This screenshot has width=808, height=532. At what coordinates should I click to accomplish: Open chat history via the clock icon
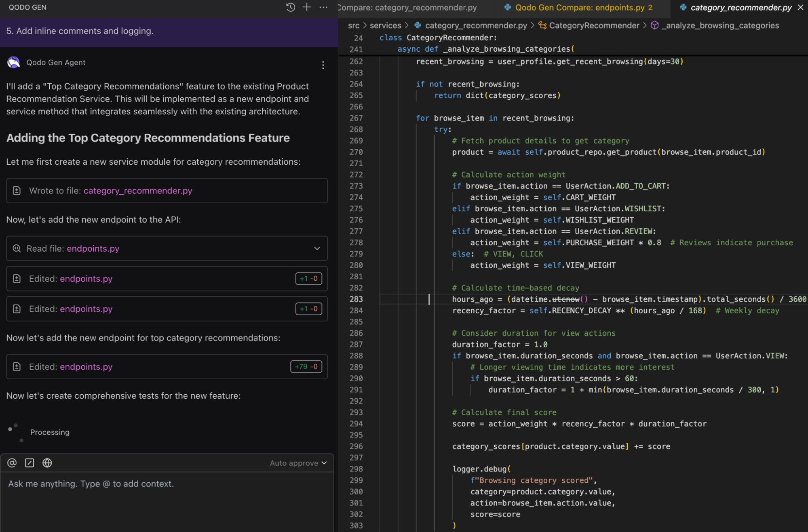tap(290, 7)
